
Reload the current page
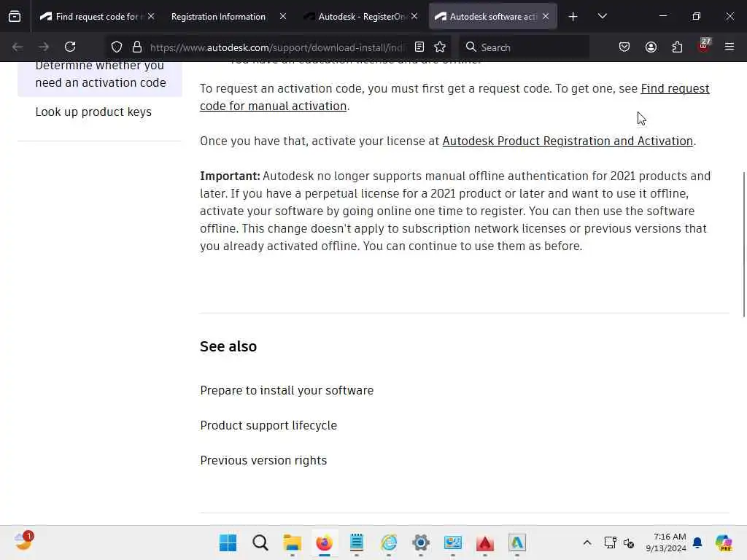click(70, 47)
